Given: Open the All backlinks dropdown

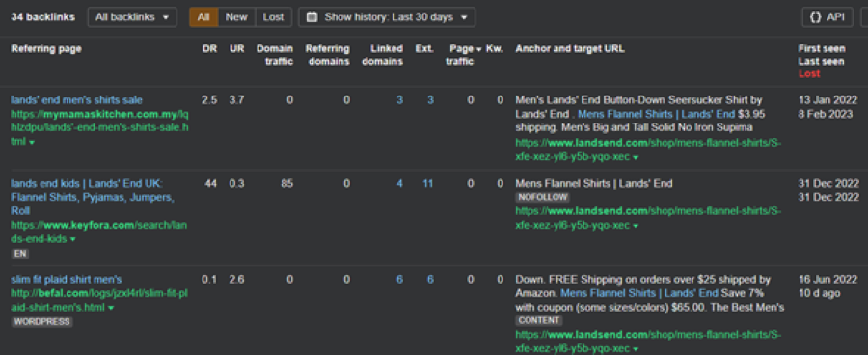Looking at the screenshot, I should [132, 17].
